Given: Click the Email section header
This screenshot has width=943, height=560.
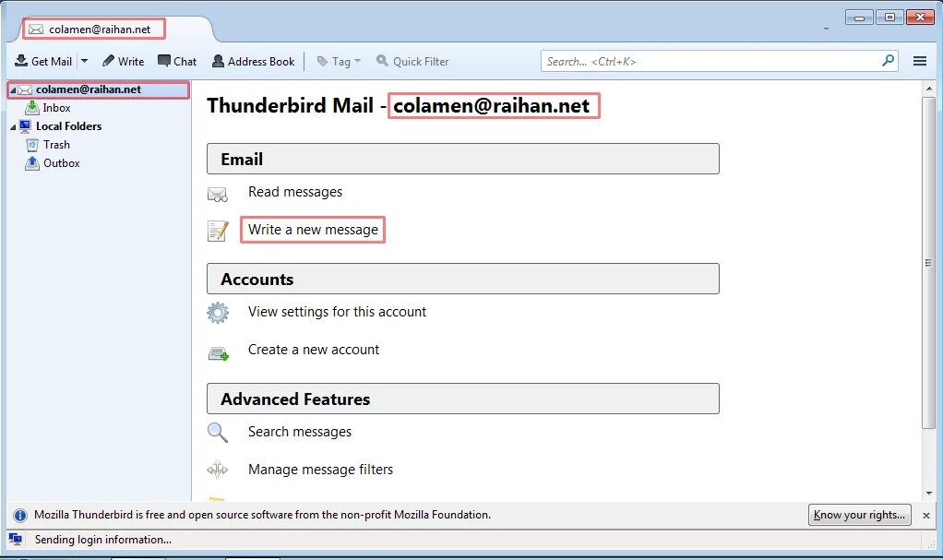Looking at the screenshot, I should pos(463,159).
